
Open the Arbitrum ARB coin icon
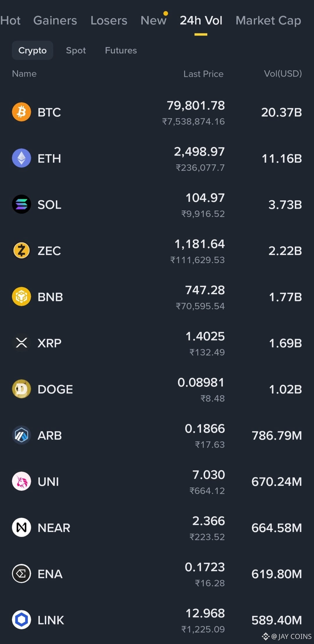click(22, 435)
